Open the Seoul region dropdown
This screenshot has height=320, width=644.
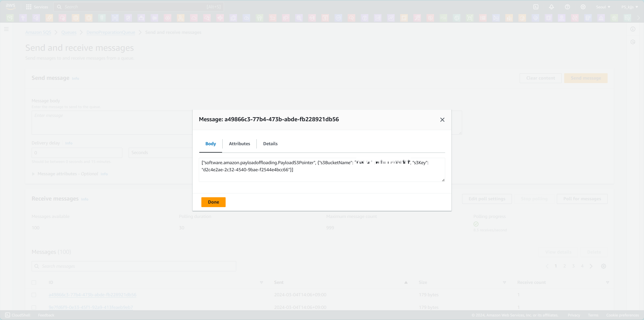click(x=603, y=7)
